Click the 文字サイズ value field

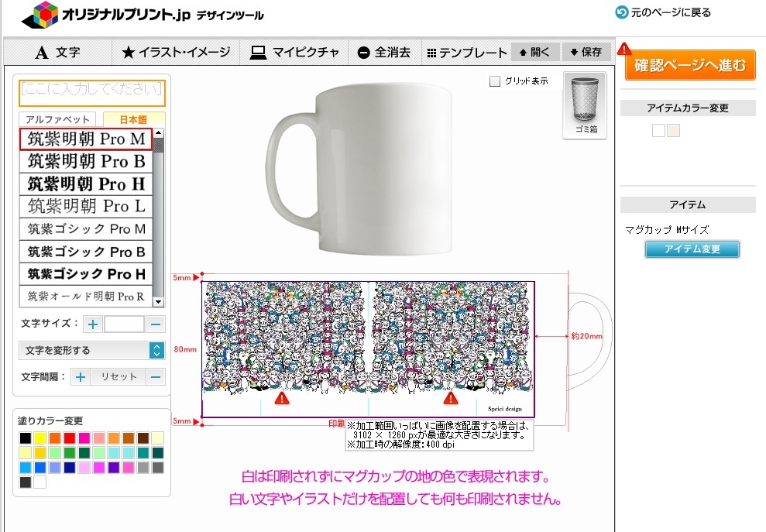[x=124, y=324]
